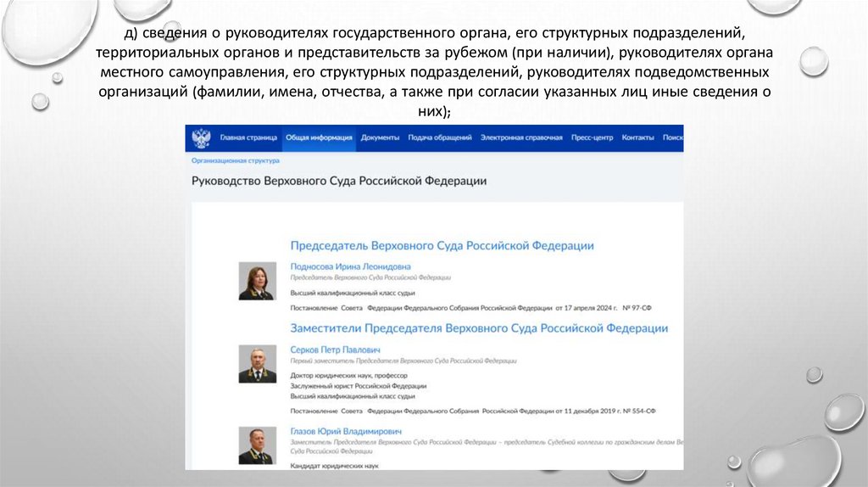The height and width of the screenshot is (487, 868).
Task: Click Высший квалификационный класс судьи under Серков
Action: click(353, 396)
